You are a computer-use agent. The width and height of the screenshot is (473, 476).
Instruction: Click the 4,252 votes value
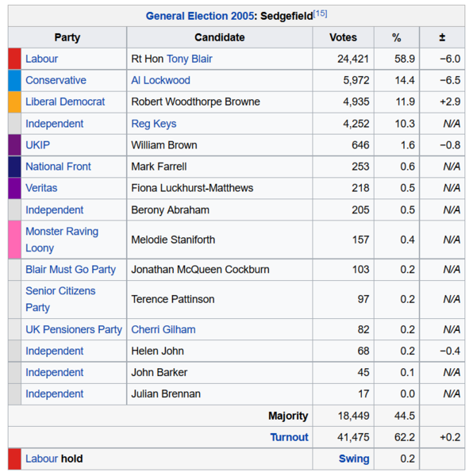356,124
